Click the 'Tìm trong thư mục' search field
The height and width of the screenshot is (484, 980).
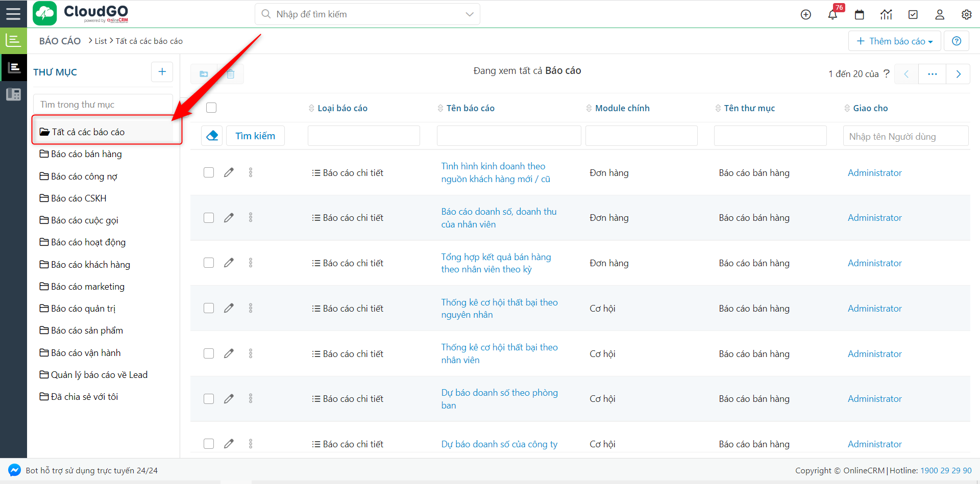(103, 105)
